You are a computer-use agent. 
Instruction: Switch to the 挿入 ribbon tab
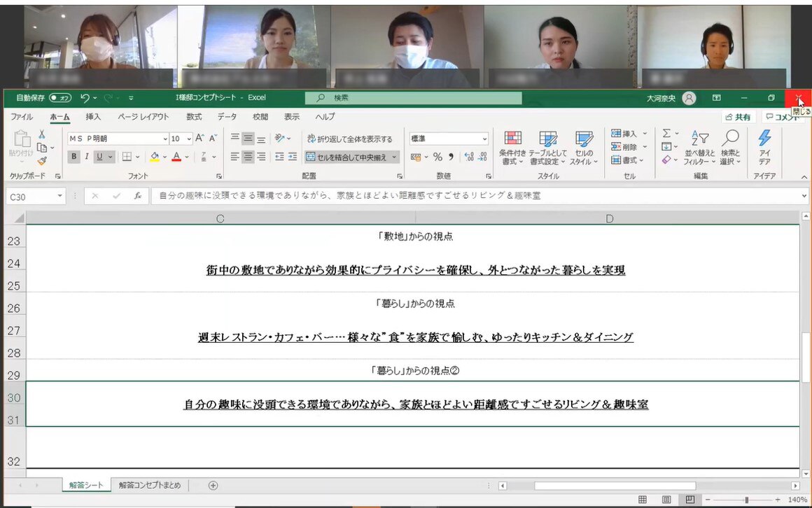(93, 117)
